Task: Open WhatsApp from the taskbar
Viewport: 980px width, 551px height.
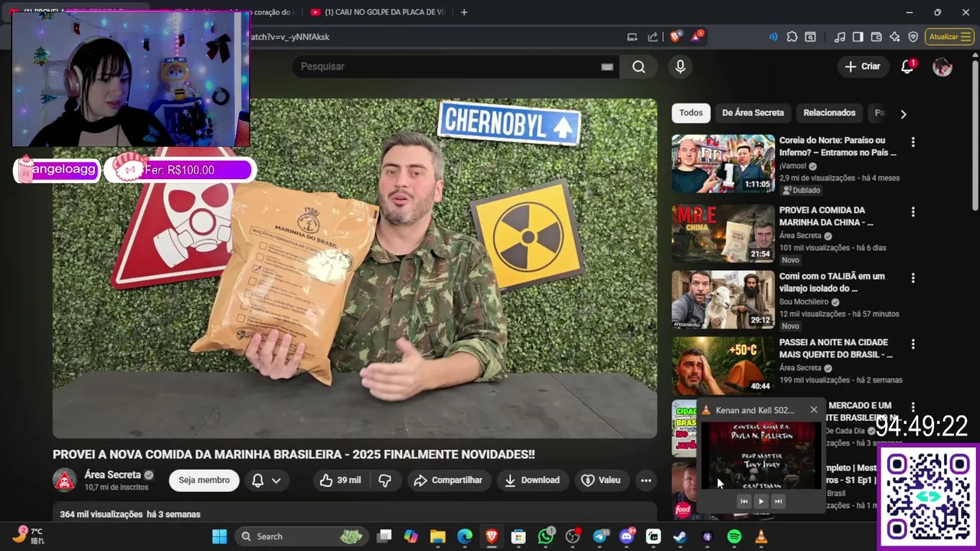Action: [546, 536]
